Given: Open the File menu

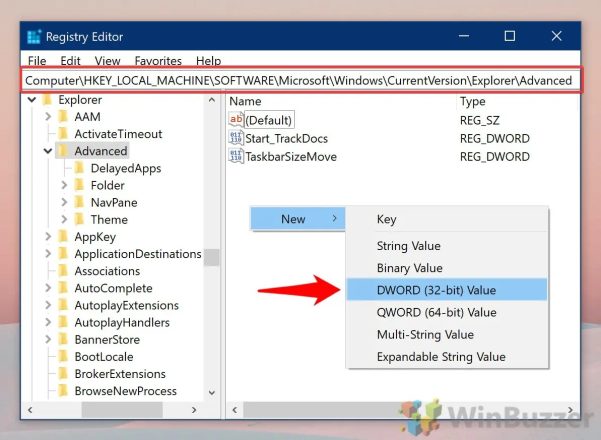Looking at the screenshot, I should 37,61.
